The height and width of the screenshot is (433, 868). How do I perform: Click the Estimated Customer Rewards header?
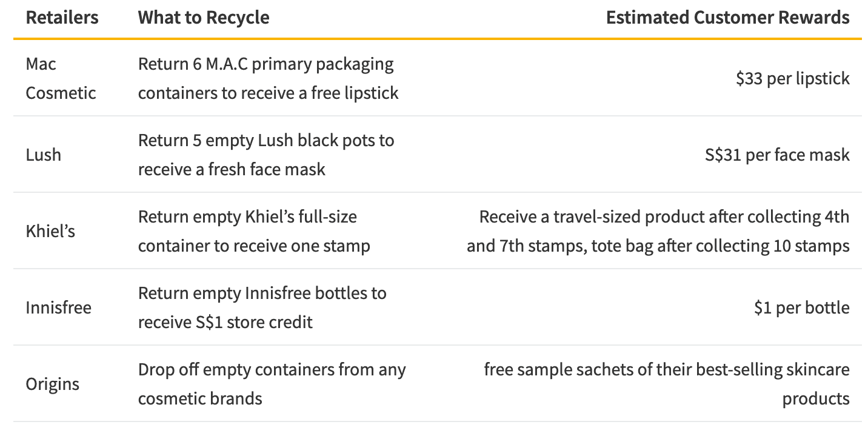click(x=727, y=18)
